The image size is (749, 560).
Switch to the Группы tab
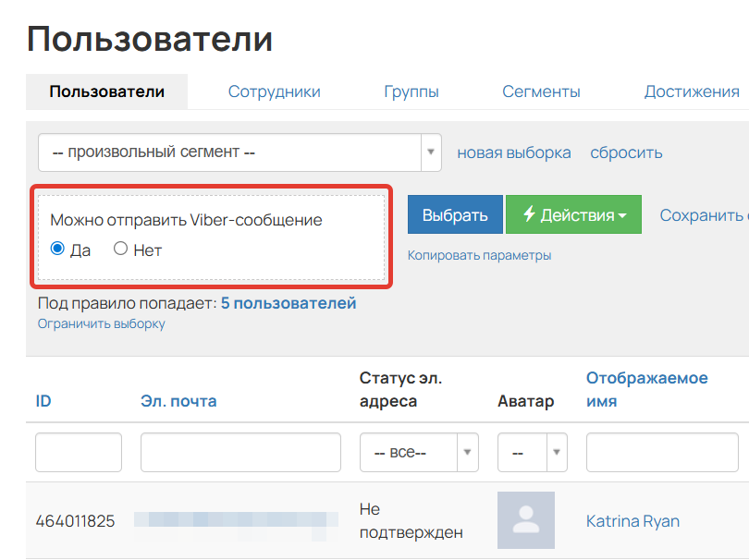tap(411, 91)
